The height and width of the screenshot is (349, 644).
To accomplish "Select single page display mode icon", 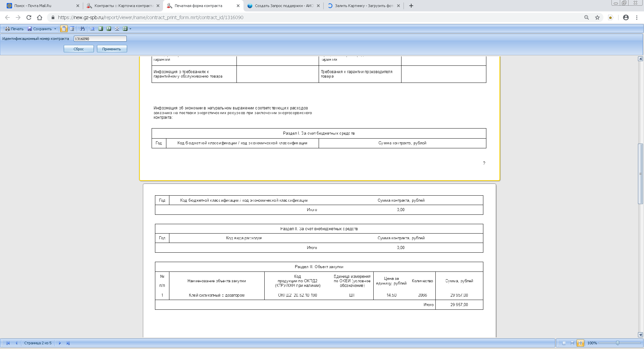I will [564, 343].
